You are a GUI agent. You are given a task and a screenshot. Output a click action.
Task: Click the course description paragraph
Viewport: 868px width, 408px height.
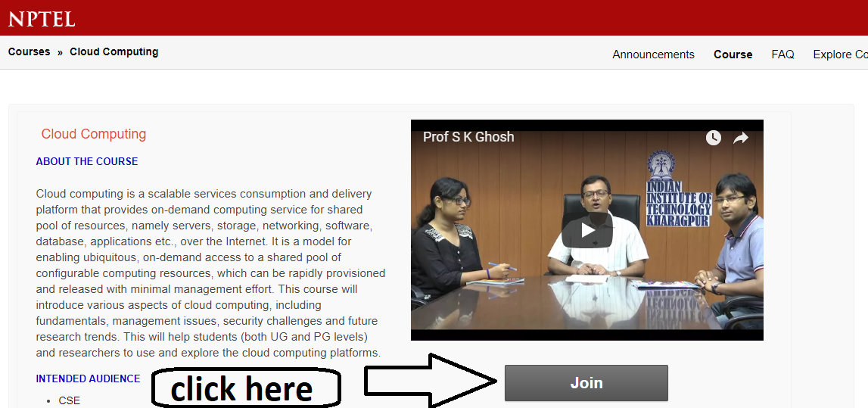(210, 273)
